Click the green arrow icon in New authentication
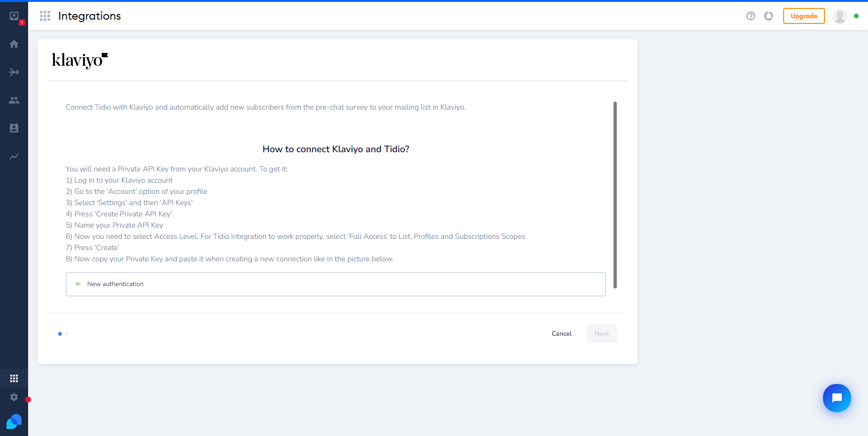Screen dimensions: 868x436 point(78,284)
